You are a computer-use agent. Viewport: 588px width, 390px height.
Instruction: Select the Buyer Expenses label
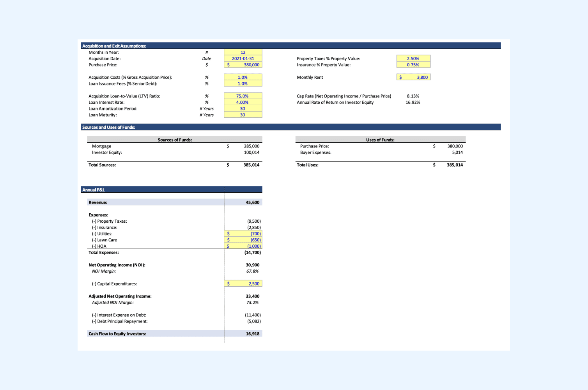pos(316,152)
